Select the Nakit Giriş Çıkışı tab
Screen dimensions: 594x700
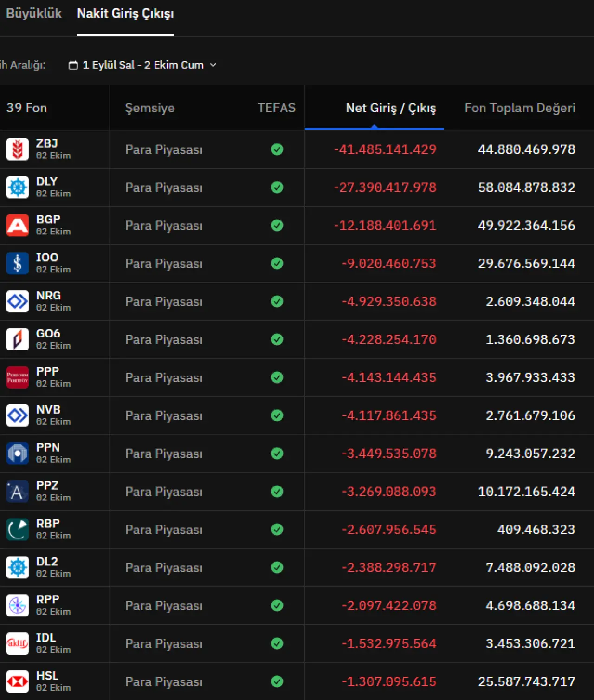(125, 13)
